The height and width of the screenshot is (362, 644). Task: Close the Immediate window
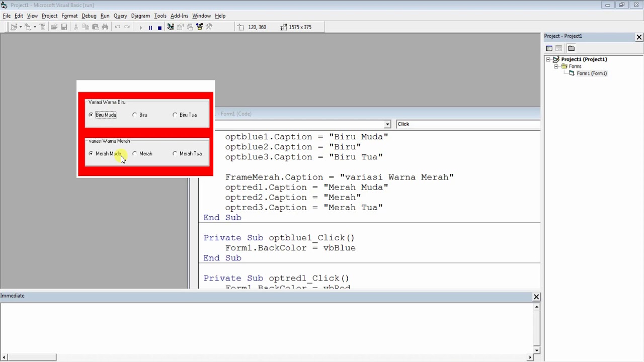click(536, 297)
